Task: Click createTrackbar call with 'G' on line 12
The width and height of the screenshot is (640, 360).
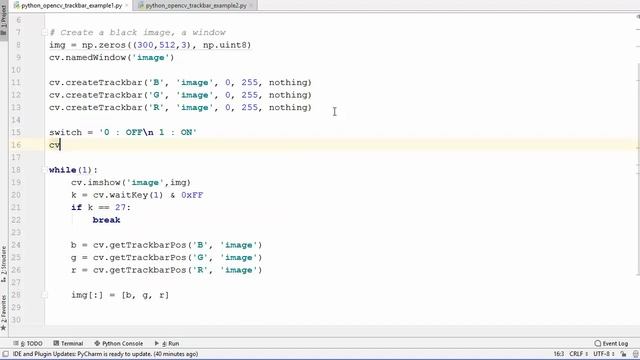Action: 180,95
